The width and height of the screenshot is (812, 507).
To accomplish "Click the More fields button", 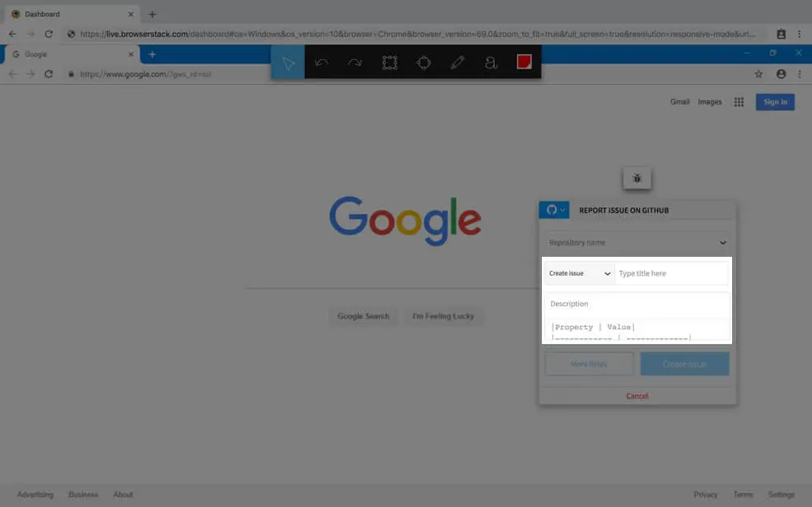I will click(589, 365).
